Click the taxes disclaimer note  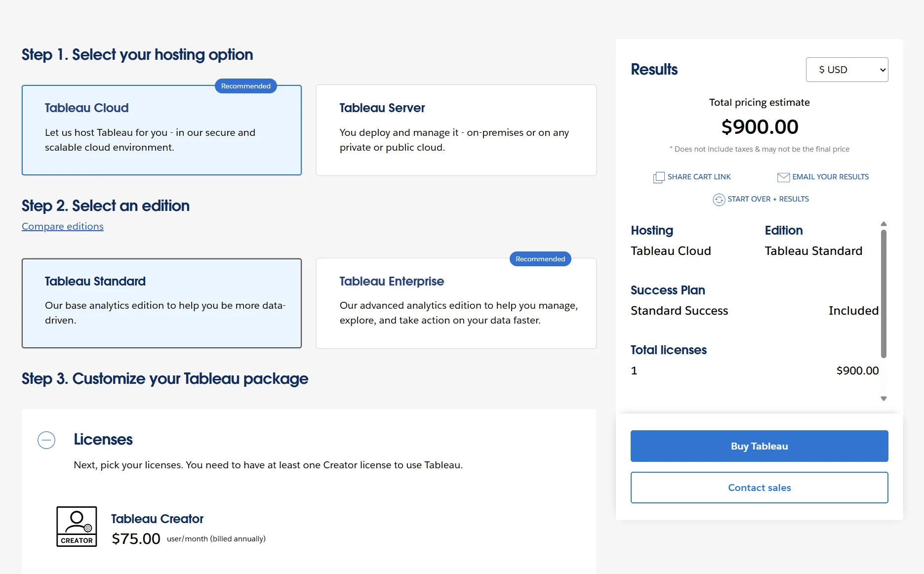[760, 149]
